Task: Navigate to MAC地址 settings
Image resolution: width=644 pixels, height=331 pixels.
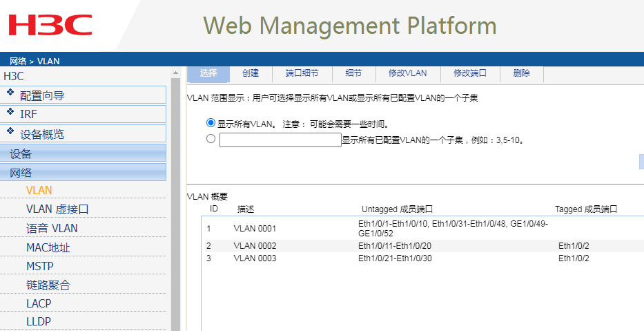Action: pos(48,247)
